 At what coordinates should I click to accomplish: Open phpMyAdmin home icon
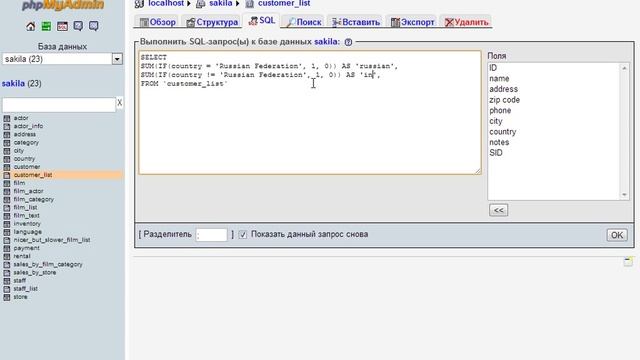(x=31, y=27)
